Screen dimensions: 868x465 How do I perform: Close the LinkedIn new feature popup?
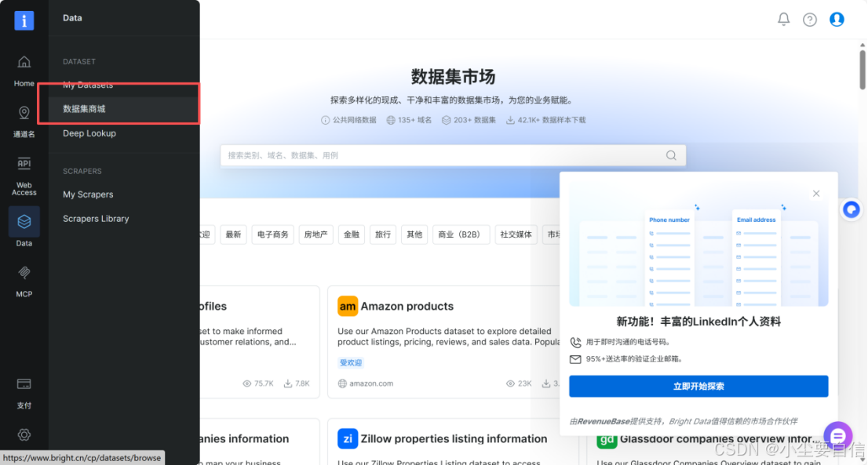[x=816, y=194]
